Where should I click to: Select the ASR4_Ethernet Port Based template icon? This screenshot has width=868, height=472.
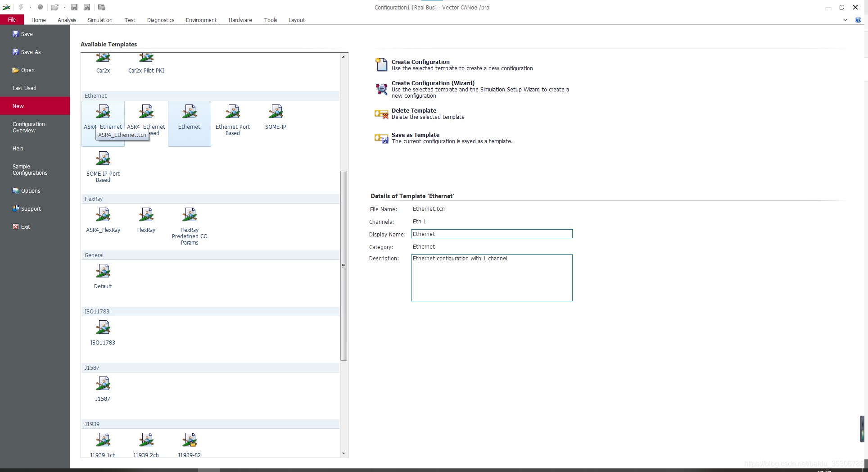[146, 112]
